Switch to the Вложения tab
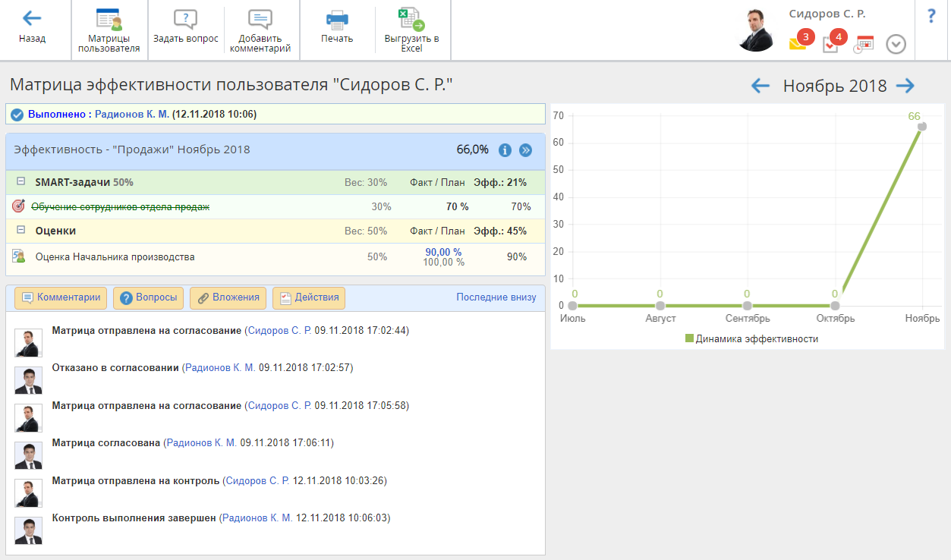The height and width of the screenshot is (560, 951). tap(228, 298)
